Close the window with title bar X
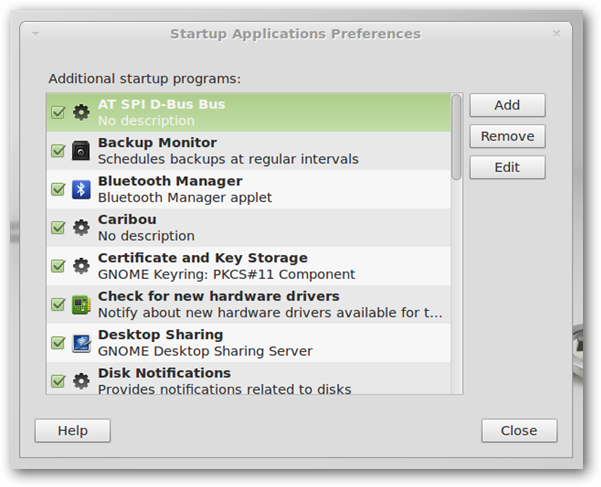Screen dimensions: 601x487 tap(556, 34)
